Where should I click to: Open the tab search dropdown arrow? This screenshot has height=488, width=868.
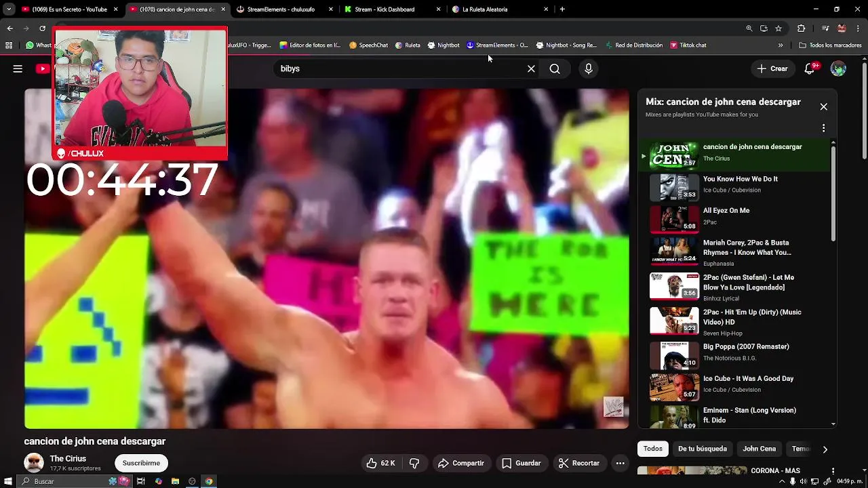coord(9,9)
